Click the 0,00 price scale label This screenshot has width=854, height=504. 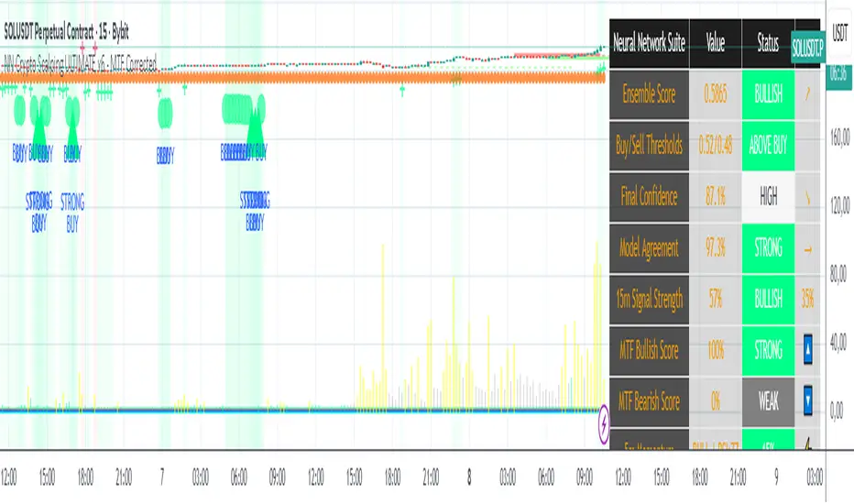click(x=838, y=411)
